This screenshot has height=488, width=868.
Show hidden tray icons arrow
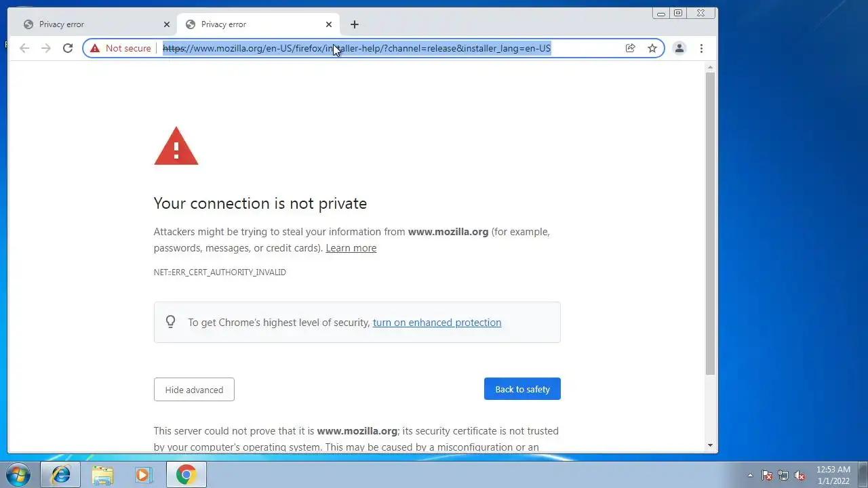(750, 475)
